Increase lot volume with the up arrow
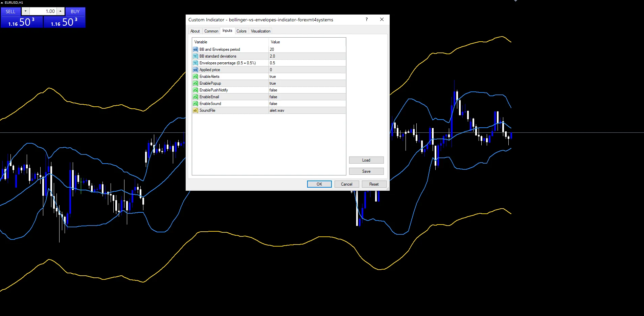The image size is (644, 316). (60, 11)
